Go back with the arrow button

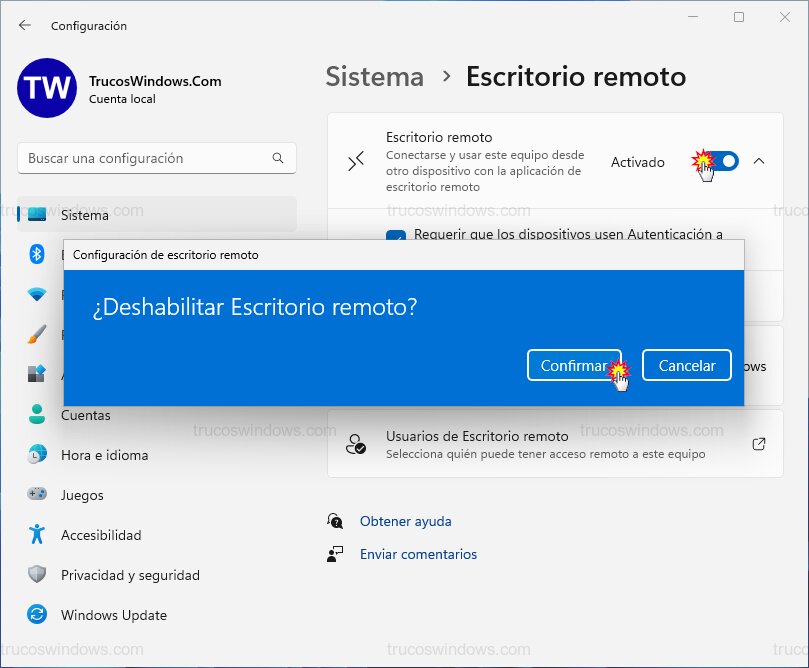(x=24, y=26)
